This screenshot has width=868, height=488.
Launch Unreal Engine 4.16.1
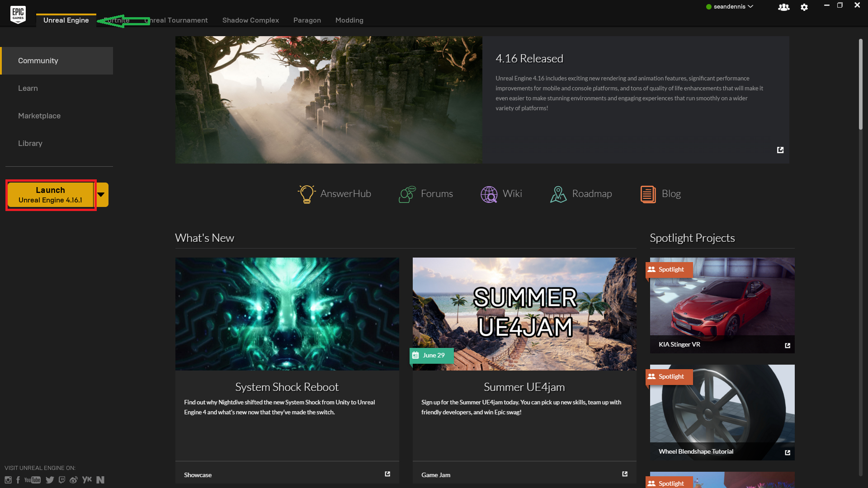tap(51, 195)
